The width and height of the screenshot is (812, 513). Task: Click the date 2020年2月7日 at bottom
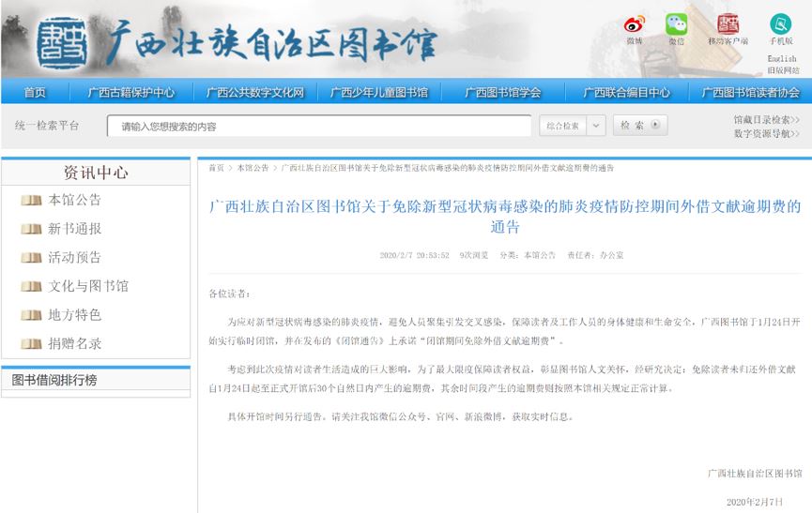[x=754, y=502]
